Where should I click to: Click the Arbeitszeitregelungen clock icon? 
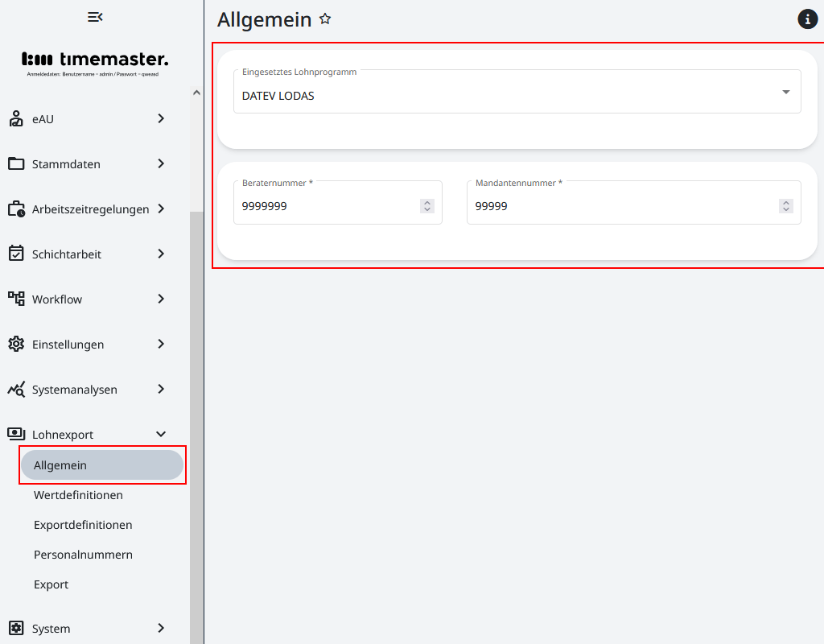pyautogui.click(x=16, y=208)
